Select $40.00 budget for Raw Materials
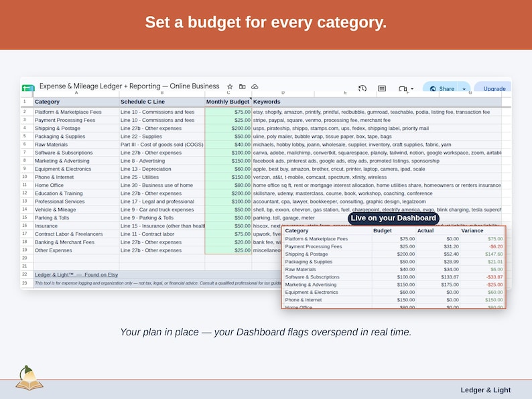The height and width of the screenshot is (399, 532). point(228,145)
